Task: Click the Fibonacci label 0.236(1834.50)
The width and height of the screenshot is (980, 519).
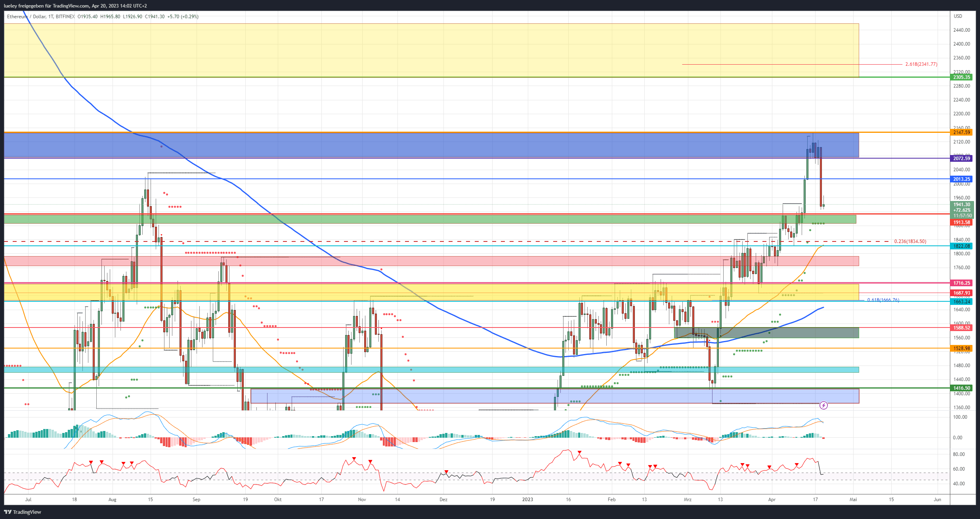Action: click(910, 241)
